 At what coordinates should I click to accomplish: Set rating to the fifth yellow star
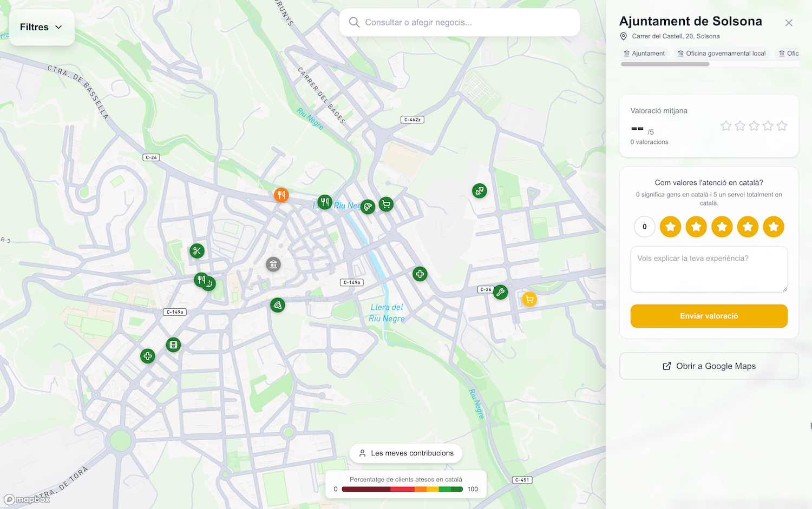[774, 227]
